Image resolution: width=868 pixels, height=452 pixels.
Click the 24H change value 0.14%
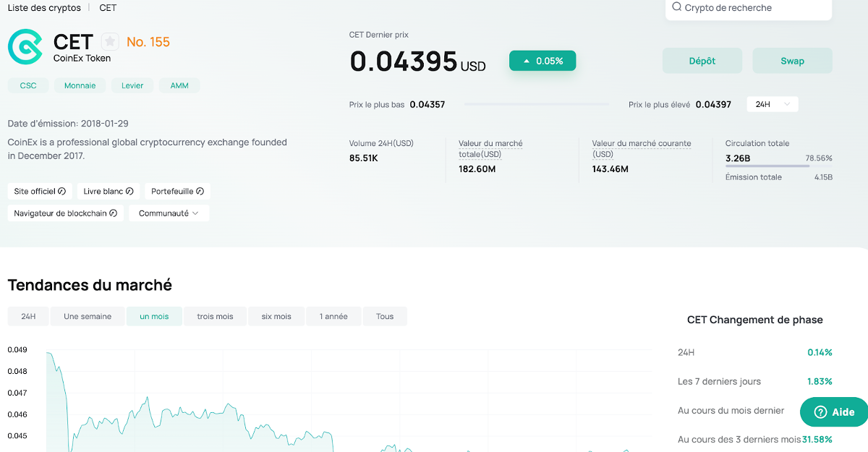pyautogui.click(x=820, y=352)
